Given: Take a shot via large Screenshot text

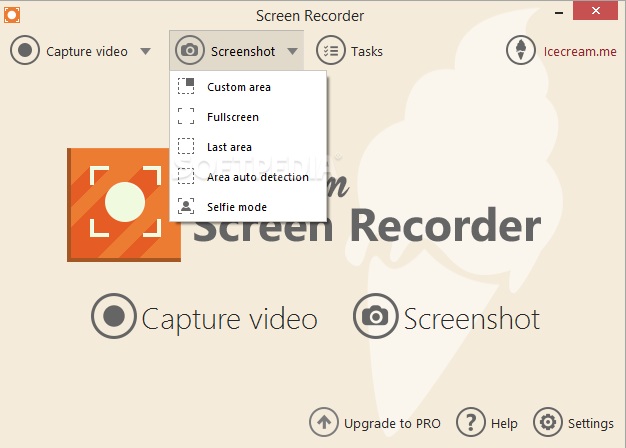Looking at the screenshot, I should coord(472,319).
